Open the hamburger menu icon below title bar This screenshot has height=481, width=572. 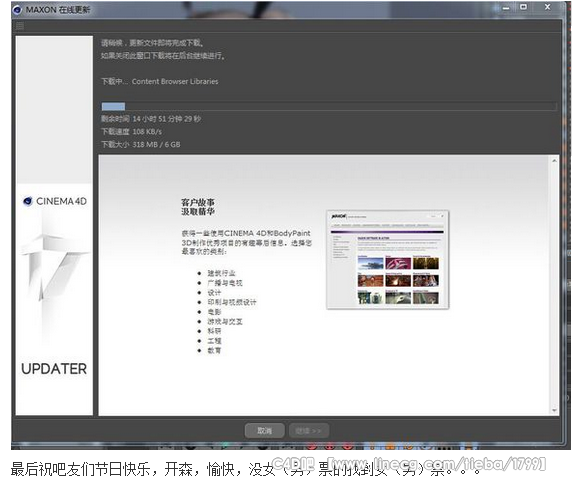[x=20, y=26]
